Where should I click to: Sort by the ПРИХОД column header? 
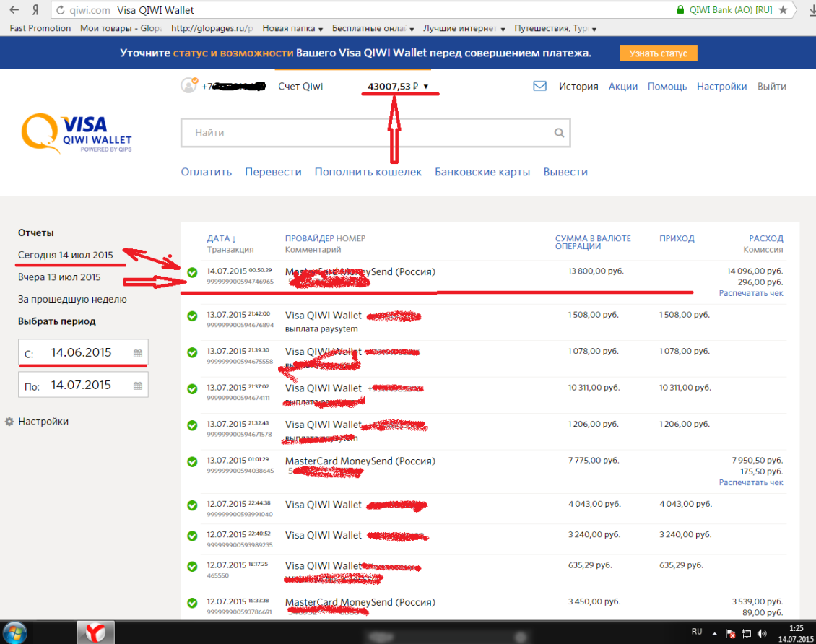677,238
